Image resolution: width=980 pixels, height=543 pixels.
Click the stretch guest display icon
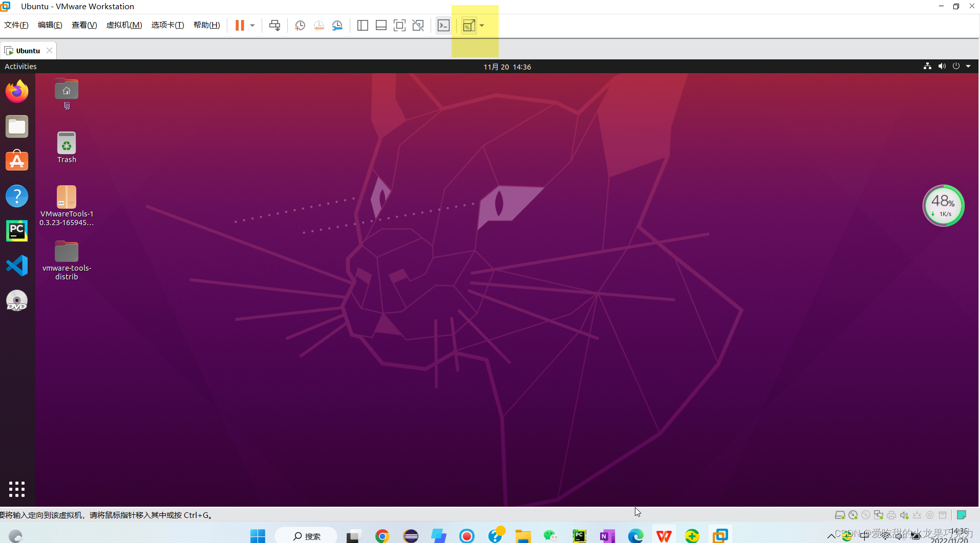[x=468, y=26]
